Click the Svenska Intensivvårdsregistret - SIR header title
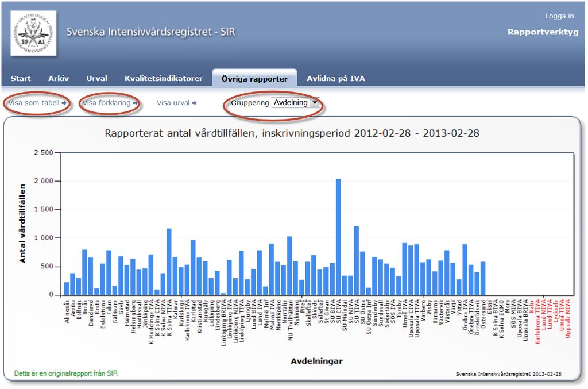This screenshot has width=588, height=389. coord(151,32)
